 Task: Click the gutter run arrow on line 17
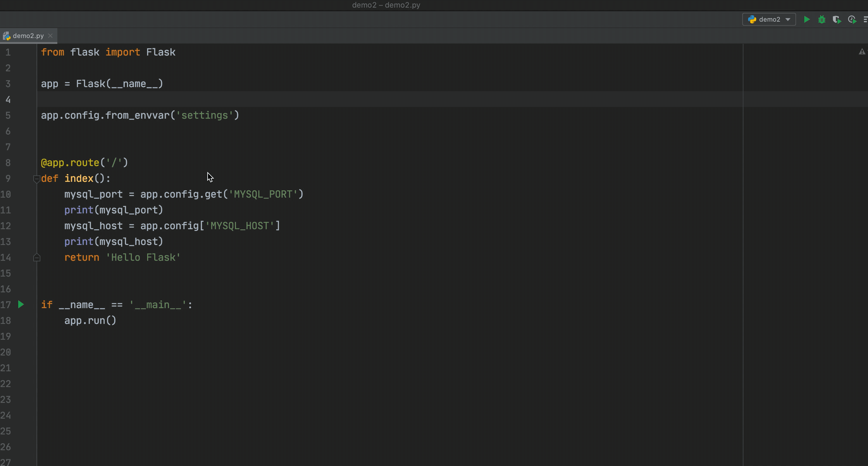click(x=21, y=305)
